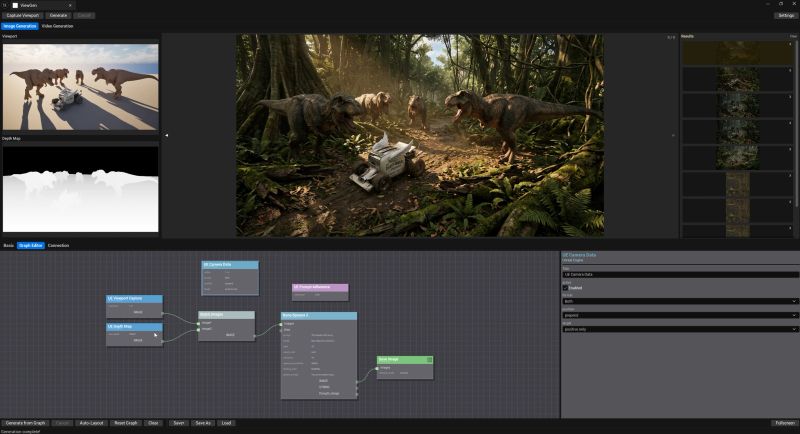The image size is (800, 434).
Task: Select the Save Image node header
Action: pyautogui.click(x=405, y=360)
